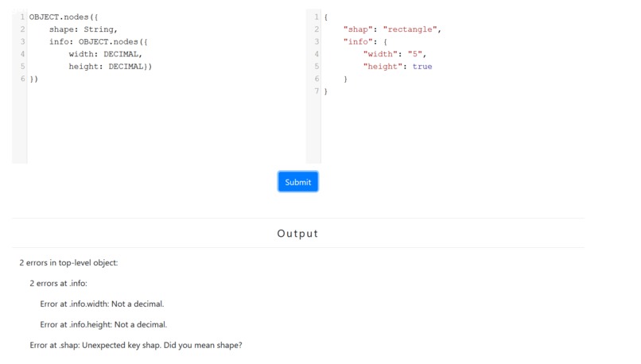
Task: Click the 'width: DECIMAL,' schema line
Action: point(105,54)
